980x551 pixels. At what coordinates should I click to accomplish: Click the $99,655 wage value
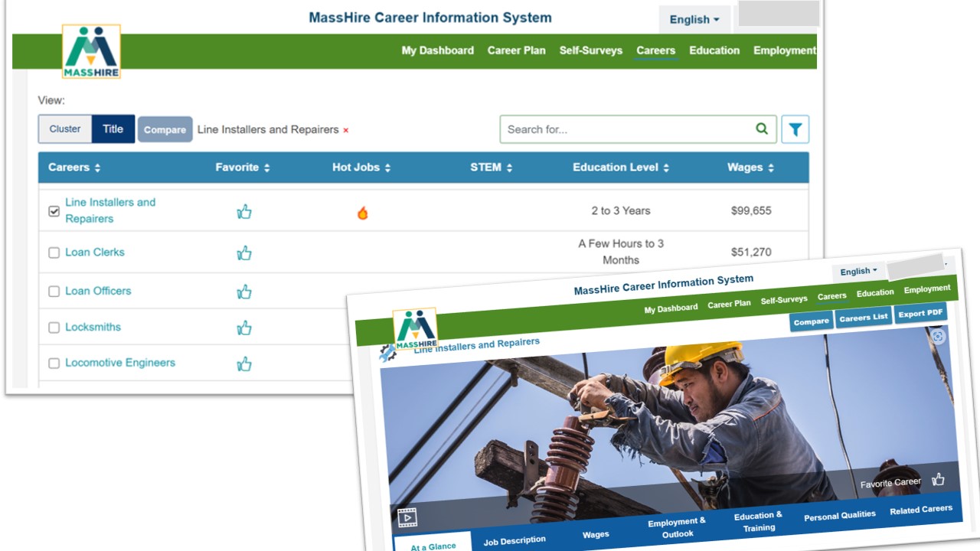pos(751,210)
